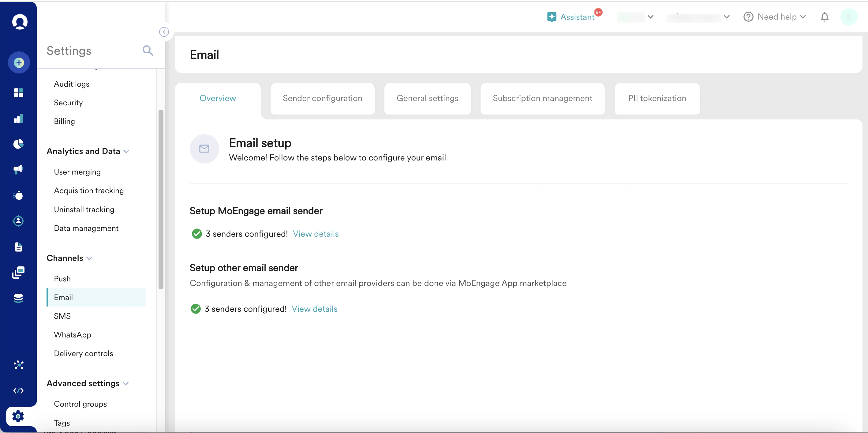
Task: Click the pie chart segments icon
Action: (x=19, y=144)
